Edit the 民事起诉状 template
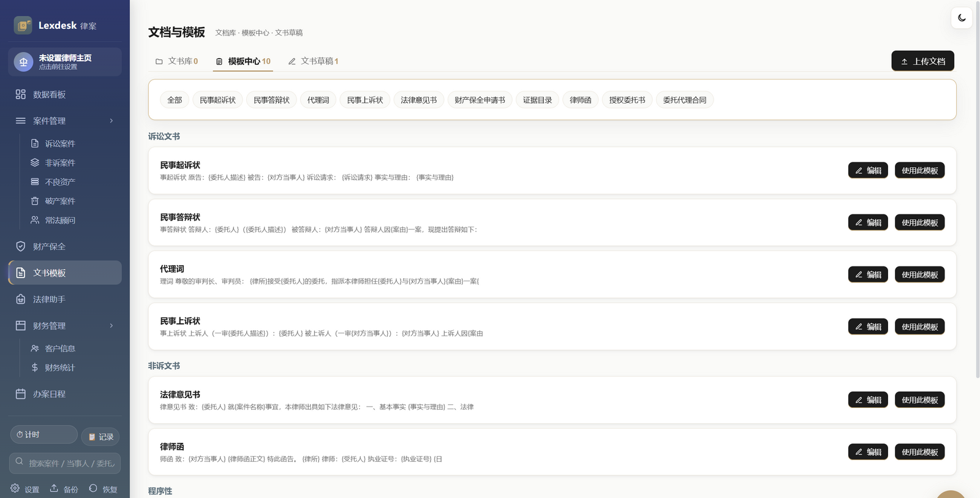This screenshot has width=980, height=498. coord(868,170)
